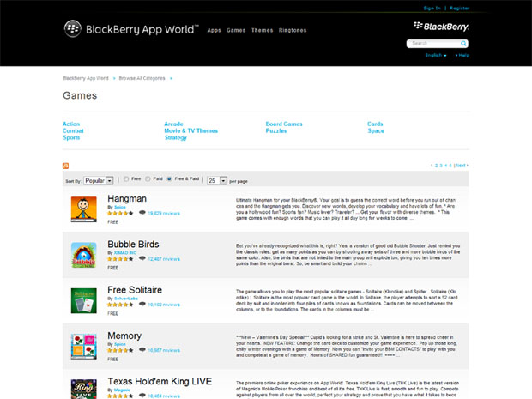Open the Sort By Popular dropdown

tap(99, 180)
